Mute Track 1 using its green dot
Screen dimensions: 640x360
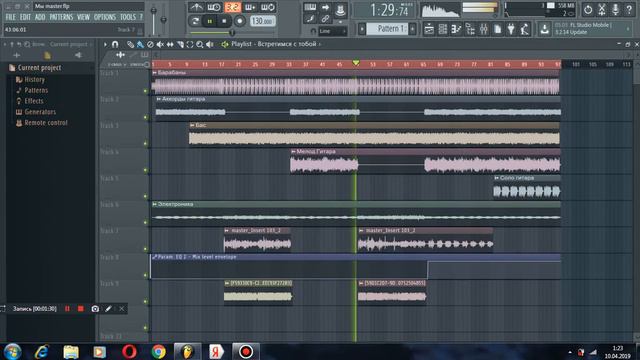point(146,91)
